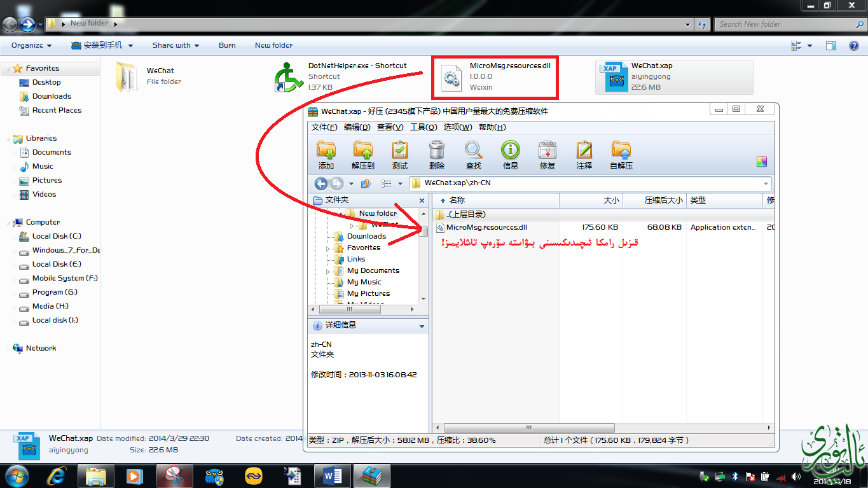The height and width of the screenshot is (488, 868).
Task: Click the media player taskbar icon
Action: 134,475
